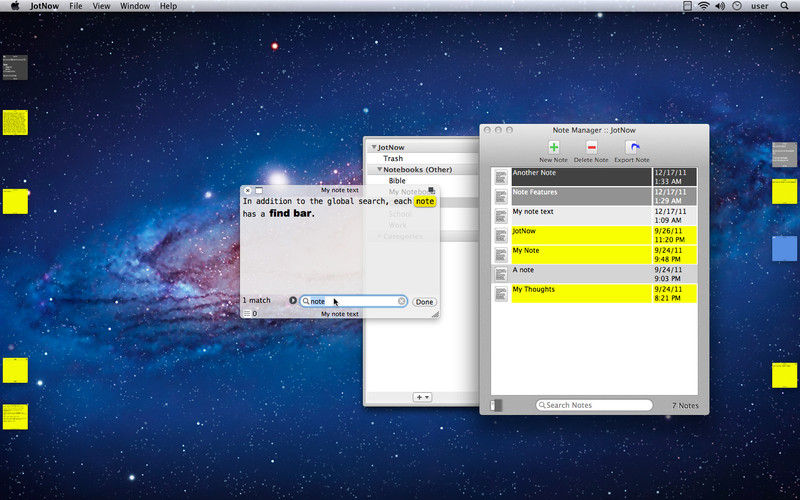This screenshot has height=500, width=800.
Task: Collapse the Notebooks (Other) section
Action: click(x=380, y=169)
